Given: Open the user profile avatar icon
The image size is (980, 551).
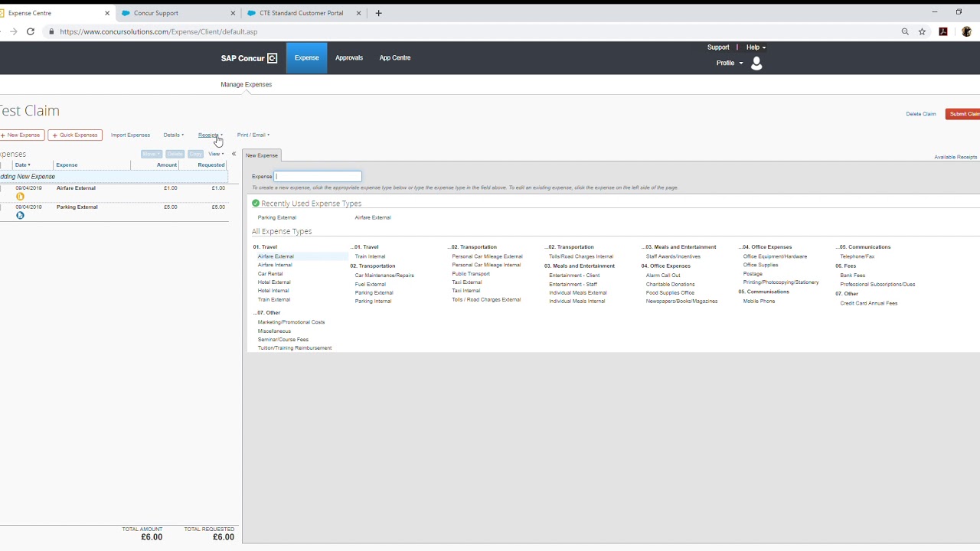Looking at the screenshot, I should [x=756, y=64].
